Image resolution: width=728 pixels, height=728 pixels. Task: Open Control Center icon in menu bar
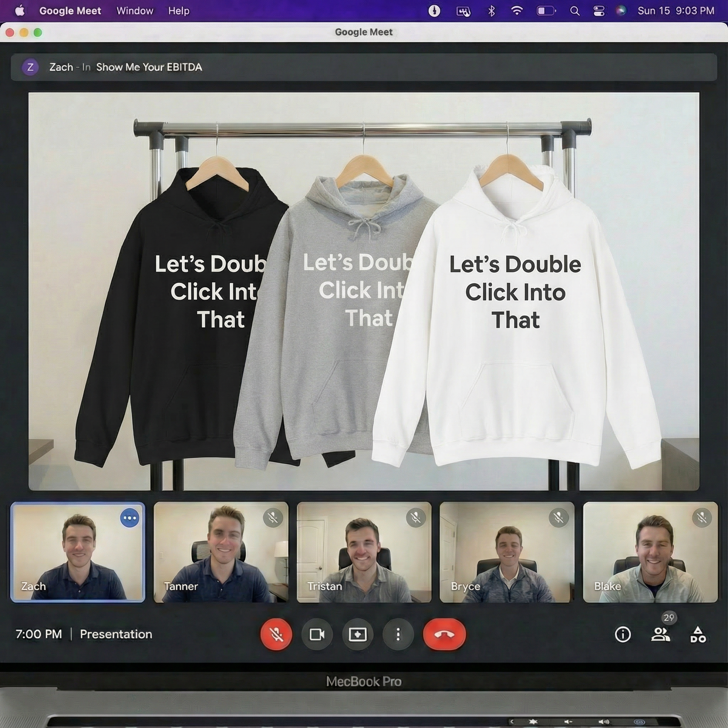pos(599,11)
